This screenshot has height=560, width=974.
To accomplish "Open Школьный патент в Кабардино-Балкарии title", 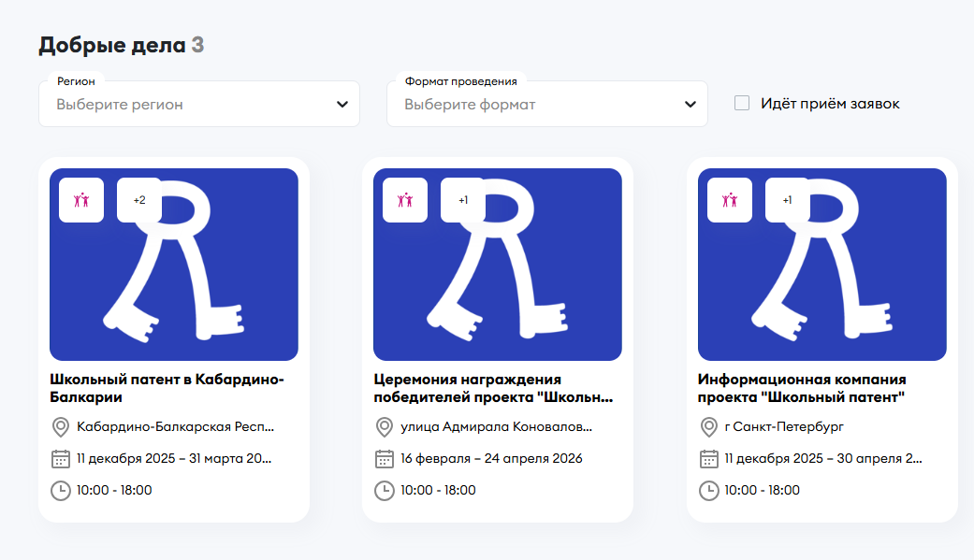I will tap(167, 388).
